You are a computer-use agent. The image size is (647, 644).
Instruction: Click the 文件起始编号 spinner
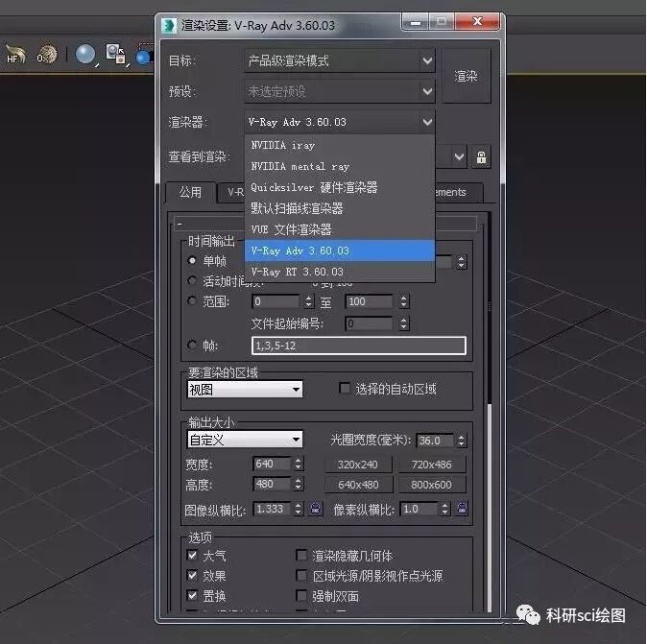pyautogui.click(x=404, y=323)
